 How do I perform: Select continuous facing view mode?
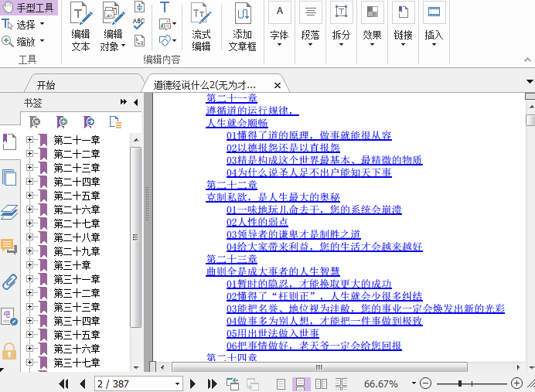pyautogui.click(x=341, y=384)
